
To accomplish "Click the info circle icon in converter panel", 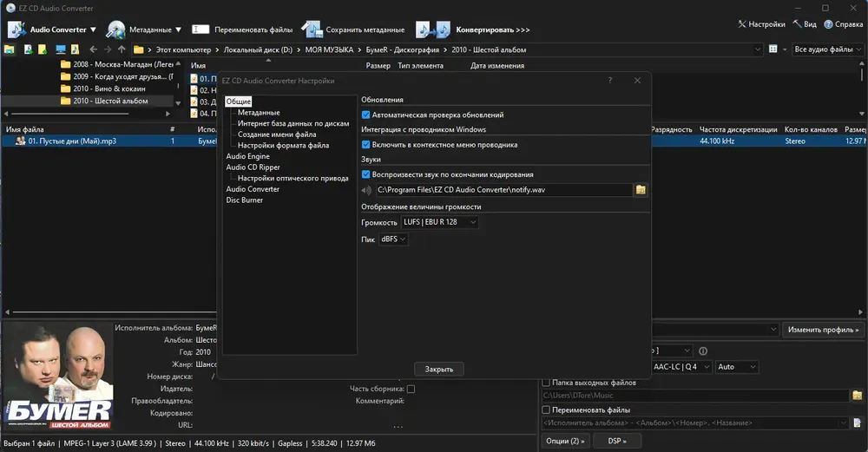I will pos(703,350).
